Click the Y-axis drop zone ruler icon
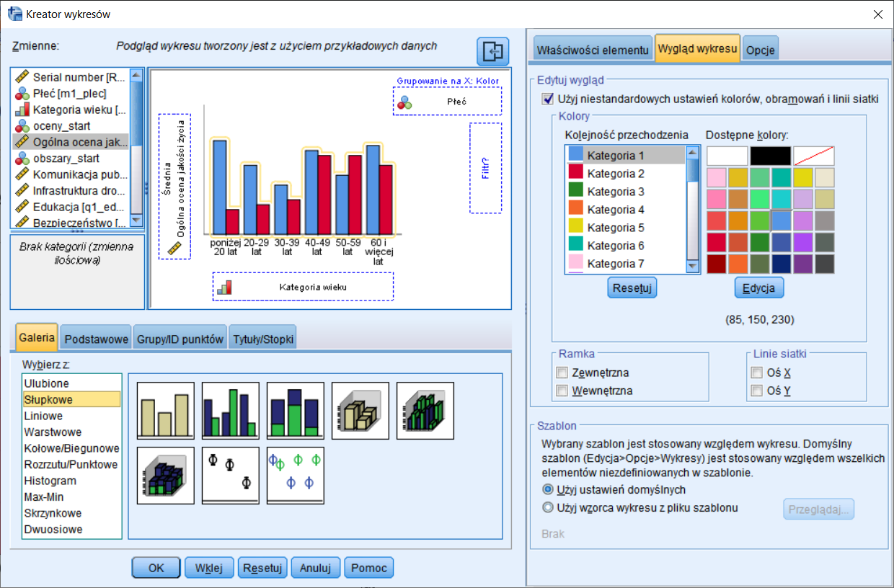 (174, 248)
